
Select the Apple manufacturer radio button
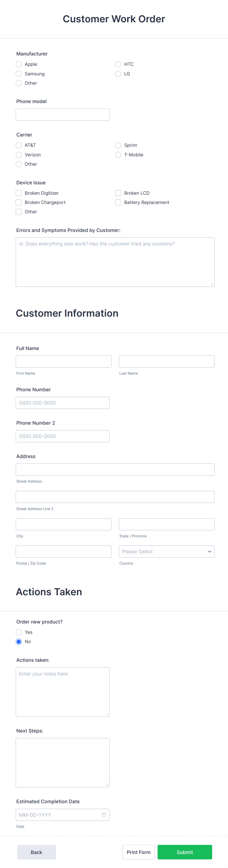[19, 64]
